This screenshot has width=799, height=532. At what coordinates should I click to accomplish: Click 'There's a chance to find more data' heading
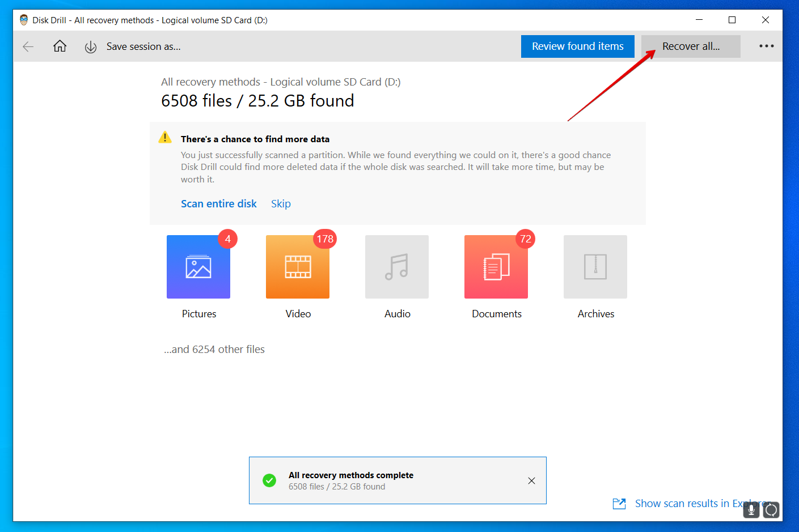pyautogui.click(x=255, y=139)
